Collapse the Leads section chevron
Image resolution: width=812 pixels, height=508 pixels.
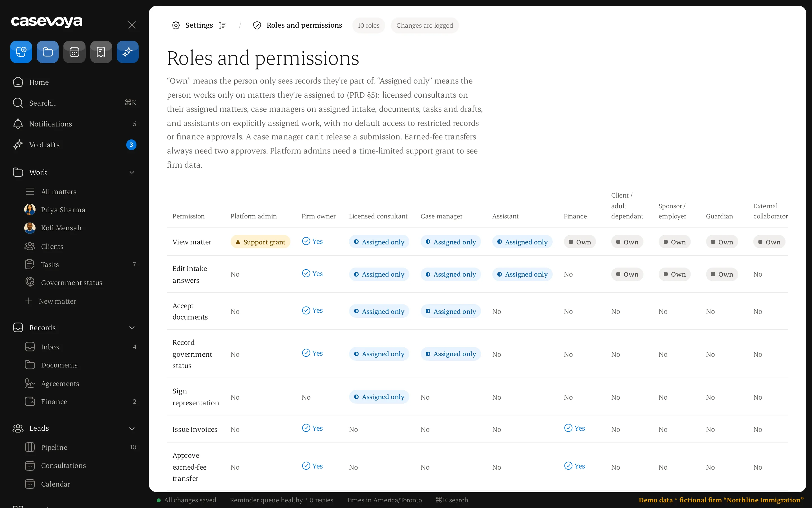coord(132,428)
